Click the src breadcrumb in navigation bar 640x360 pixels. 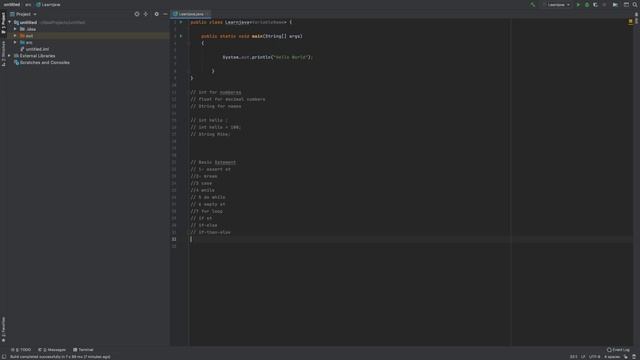(28, 4)
